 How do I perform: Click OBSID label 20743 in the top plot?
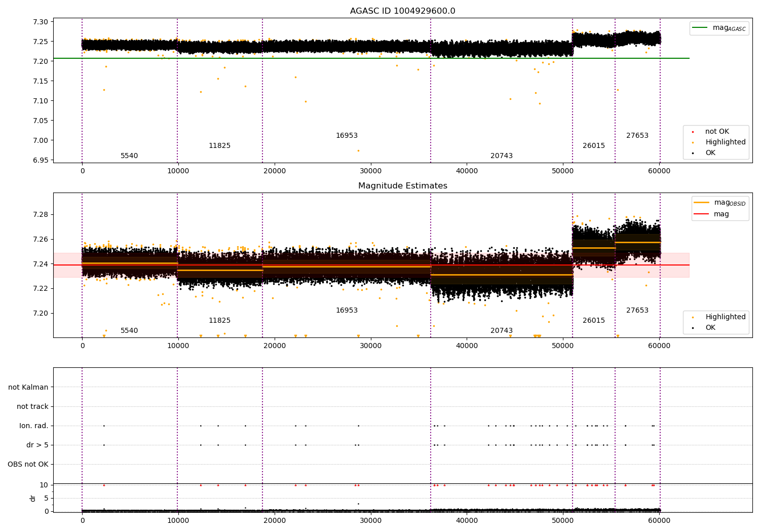coord(502,156)
